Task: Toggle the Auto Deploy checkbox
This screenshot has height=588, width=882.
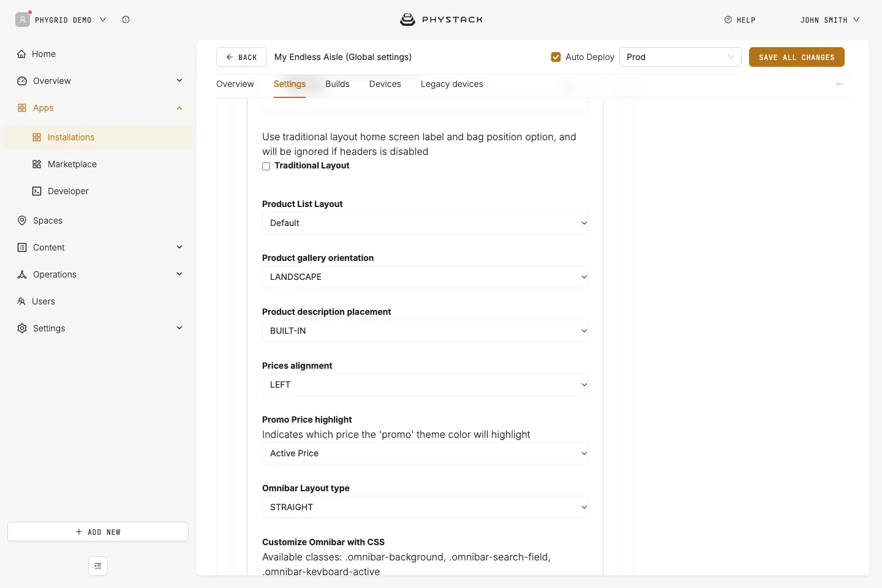Action: (x=556, y=57)
